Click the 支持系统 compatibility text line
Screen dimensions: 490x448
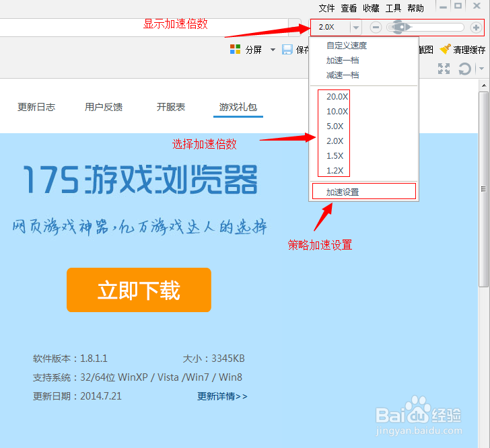click(x=137, y=377)
